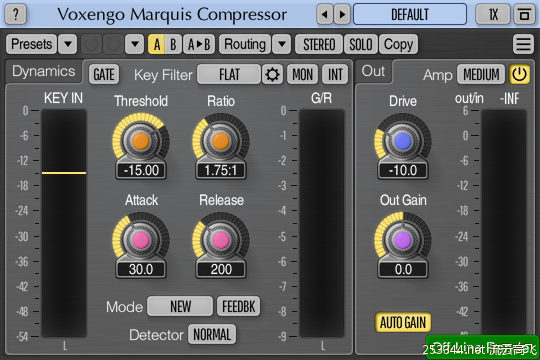Click the out/in level meter
This screenshot has height=360, width=540.
(504, 223)
